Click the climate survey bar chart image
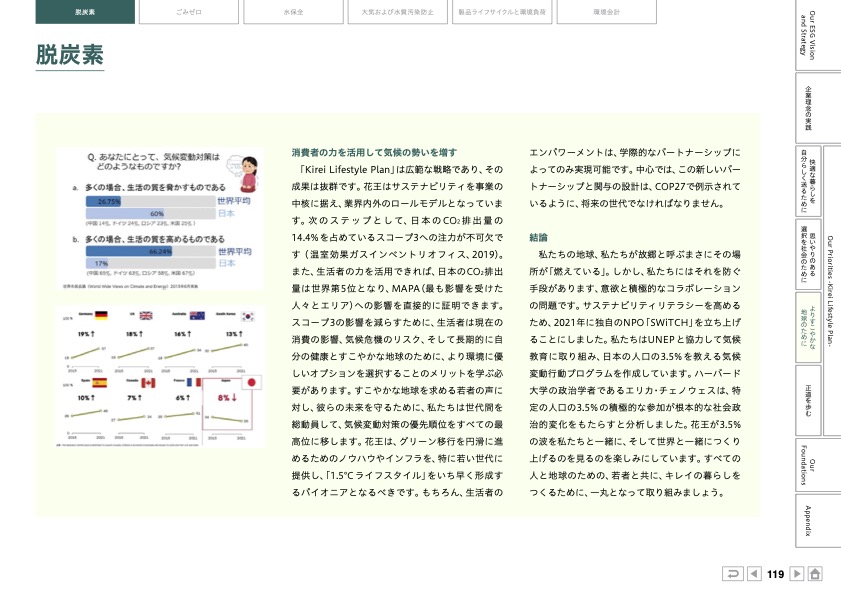 (x=160, y=219)
